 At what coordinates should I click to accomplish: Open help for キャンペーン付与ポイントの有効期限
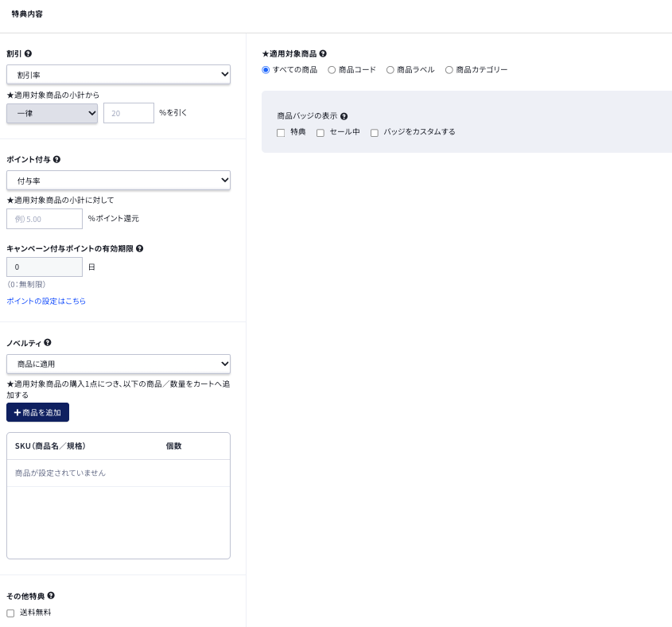pos(140,248)
